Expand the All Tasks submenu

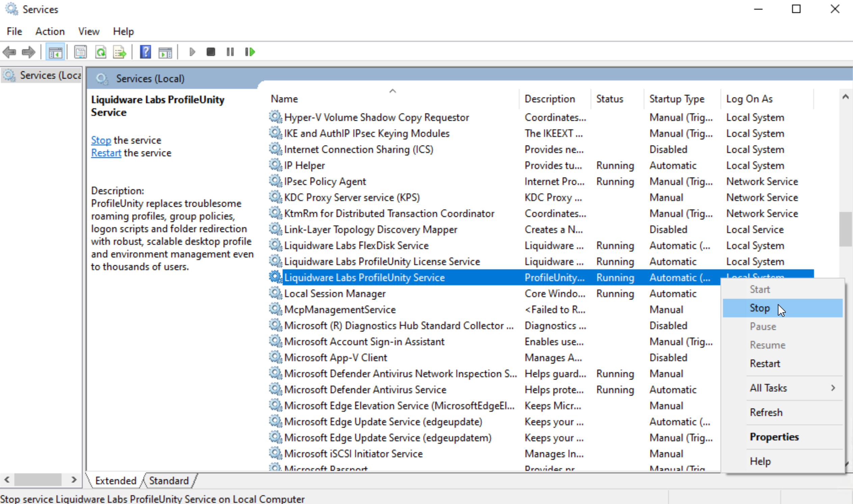tap(782, 388)
